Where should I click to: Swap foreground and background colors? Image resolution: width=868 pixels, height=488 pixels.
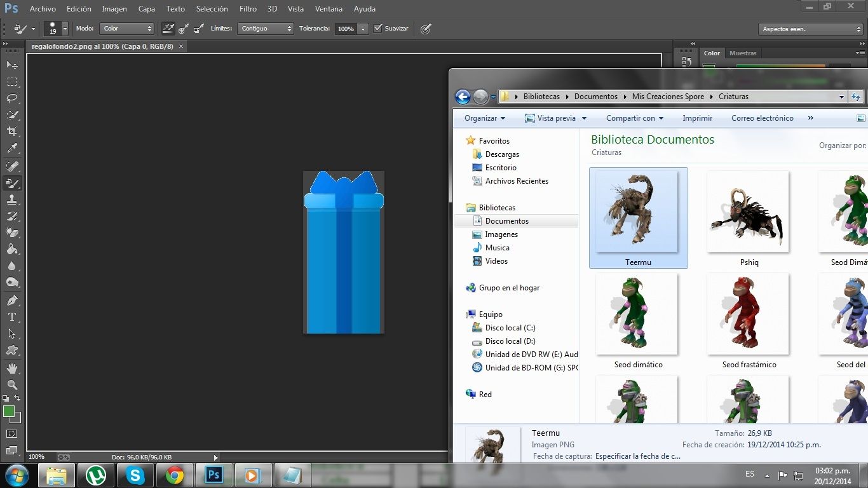click(18, 398)
